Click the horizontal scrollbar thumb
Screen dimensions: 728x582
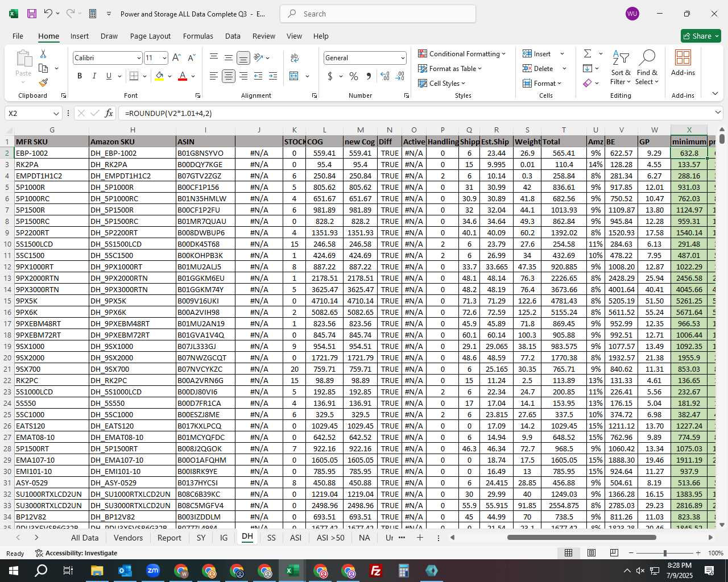(x=581, y=538)
